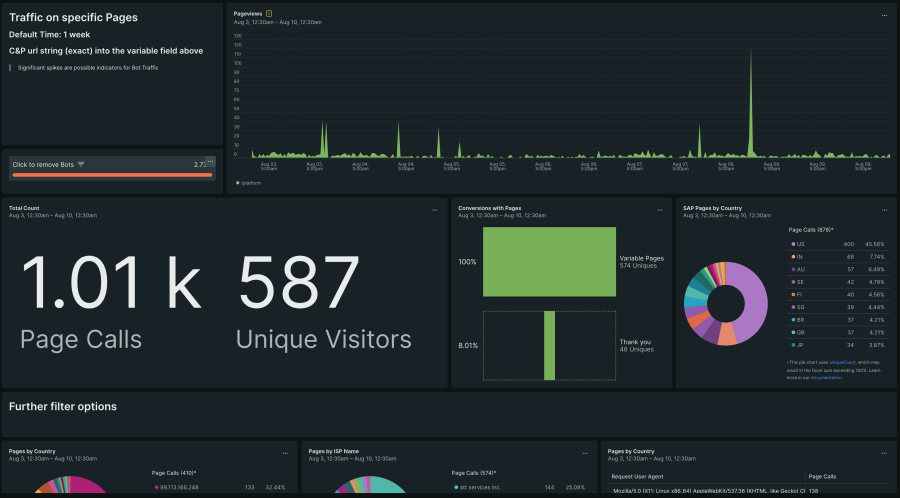
Task: Open the bottom-left Pages by Country ellipsis menu
Action: point(285,453)
